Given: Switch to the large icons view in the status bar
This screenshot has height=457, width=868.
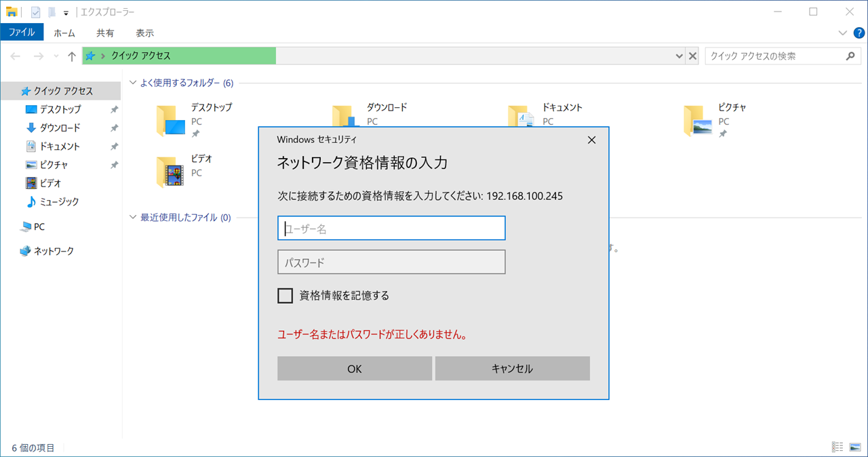Looking at the screenshot, I should (x=854, y=447).
